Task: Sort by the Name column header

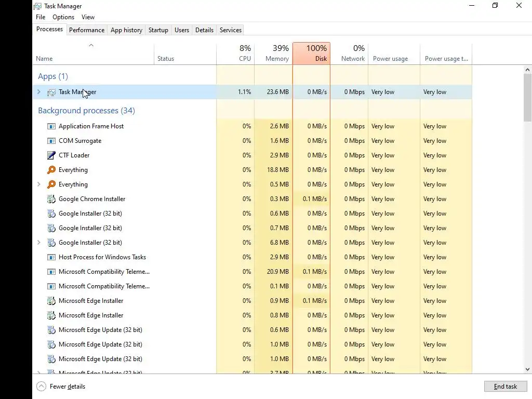Action: pos(94,54)
